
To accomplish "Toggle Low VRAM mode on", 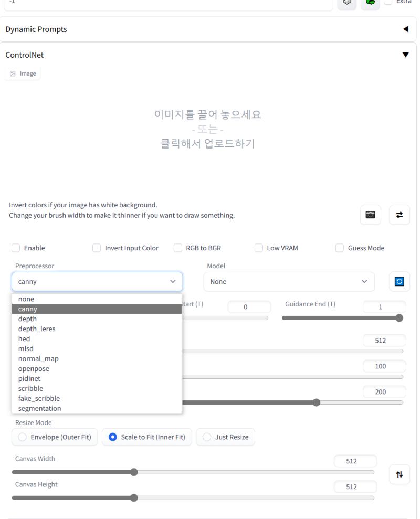I will click(x=258, y=248).
